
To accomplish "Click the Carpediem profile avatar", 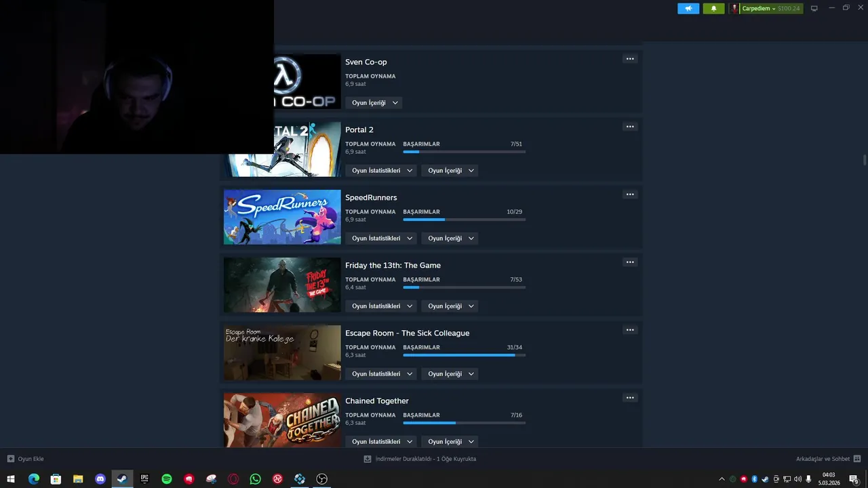I will [x=734, y=9].
